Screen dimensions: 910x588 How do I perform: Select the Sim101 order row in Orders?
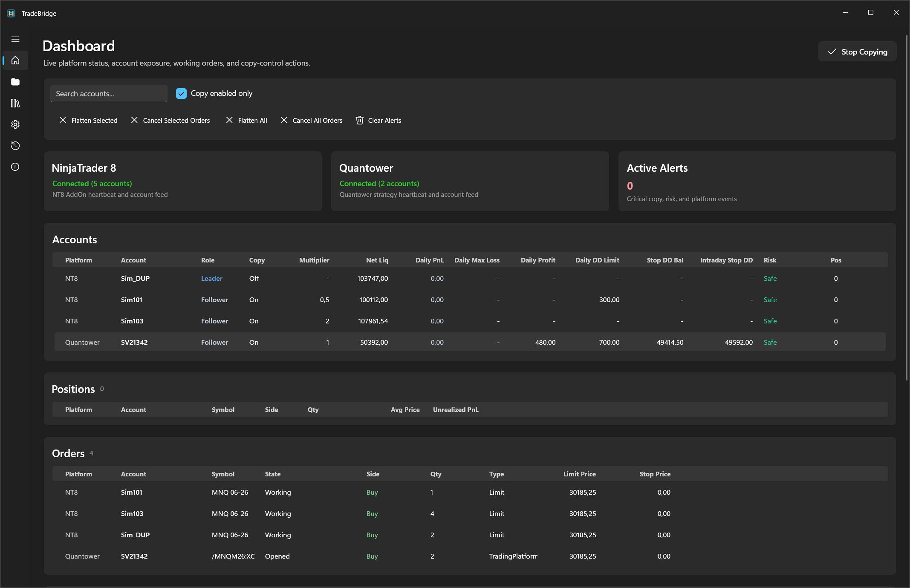point(470,492)
